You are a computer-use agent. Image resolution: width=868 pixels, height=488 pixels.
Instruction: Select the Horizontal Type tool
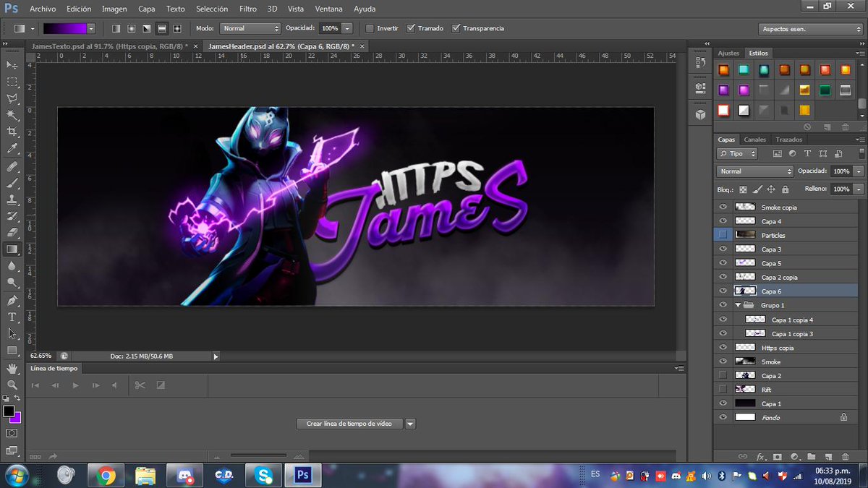(12, 317)
